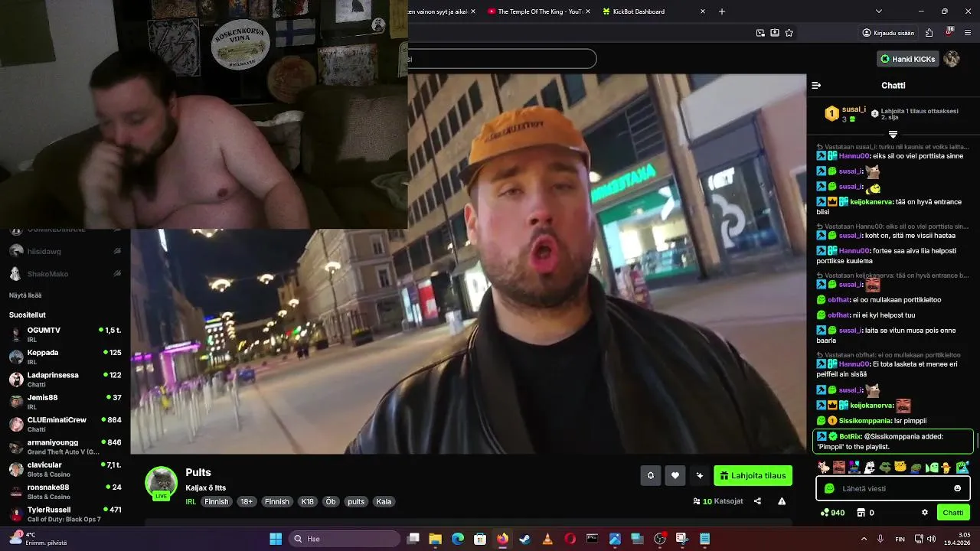Click Hanki KICKs button
This screenshot has height=551, width=980.
(x=907, y=59)
